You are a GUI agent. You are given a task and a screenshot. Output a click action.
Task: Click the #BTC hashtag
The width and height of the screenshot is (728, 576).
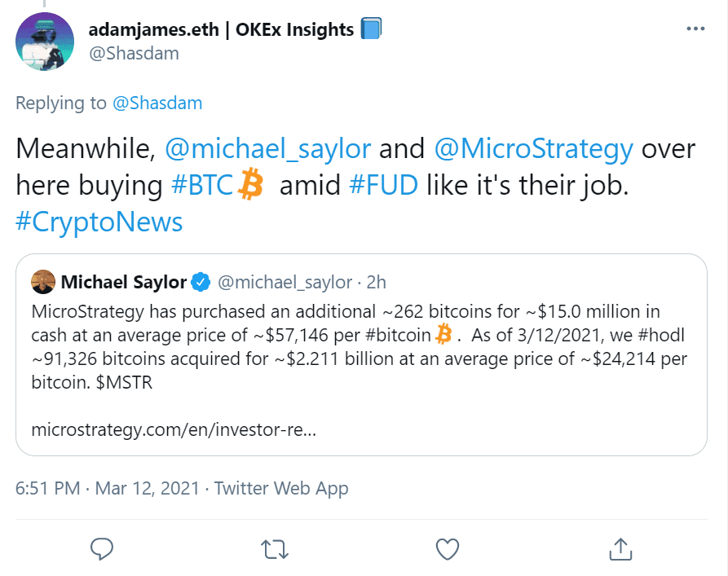[203, 185]
